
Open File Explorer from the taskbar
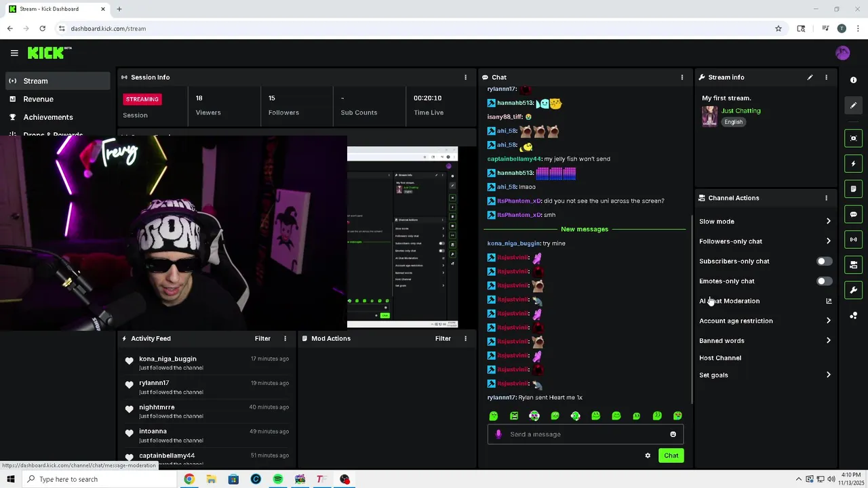point(212,479)
